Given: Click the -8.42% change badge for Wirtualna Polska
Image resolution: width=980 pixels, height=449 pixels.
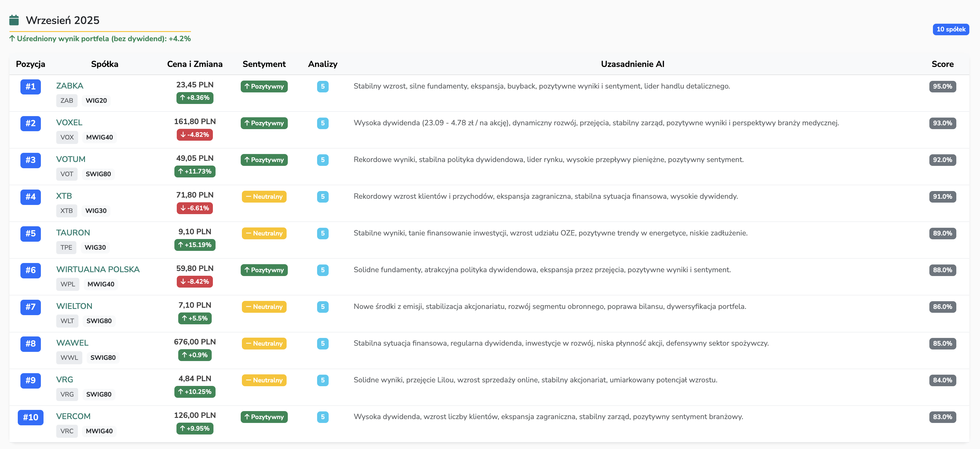Looking at the screenshot, I should pos(195,282).
